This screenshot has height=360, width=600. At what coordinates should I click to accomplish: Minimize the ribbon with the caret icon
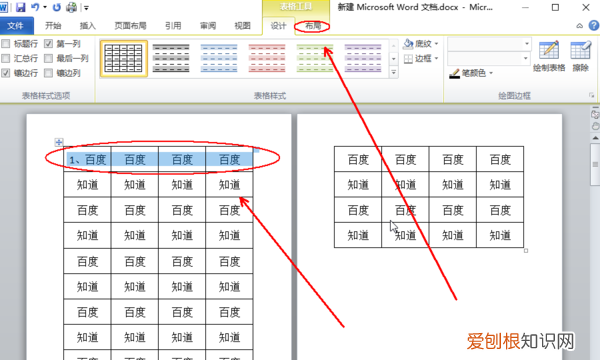point(579,26)
